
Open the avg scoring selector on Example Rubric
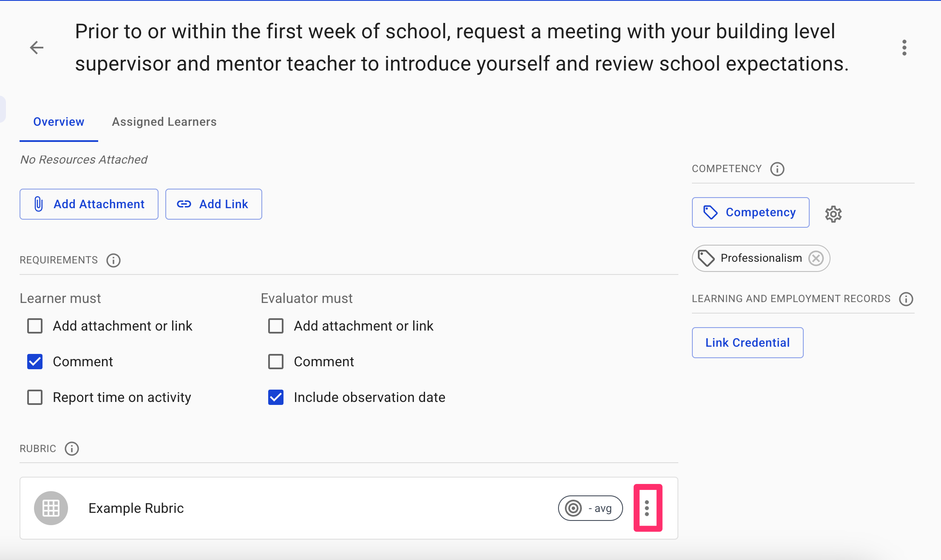[x=590, y=508]
